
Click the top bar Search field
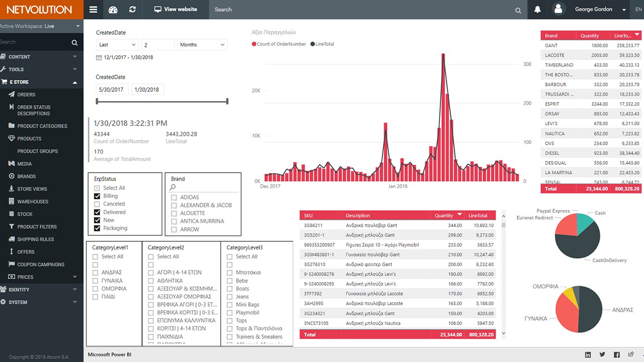coord(361,10)
